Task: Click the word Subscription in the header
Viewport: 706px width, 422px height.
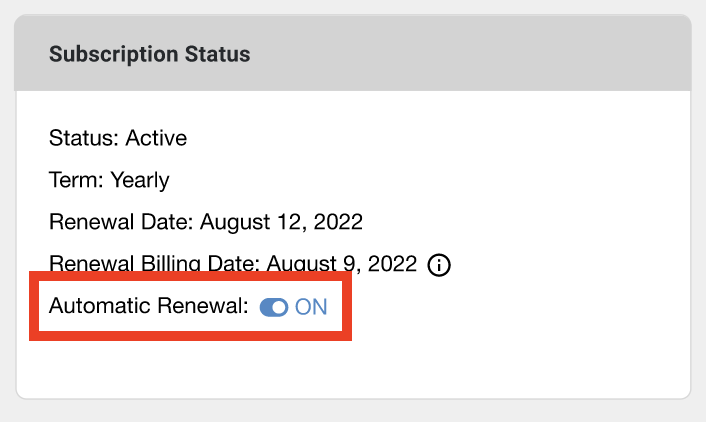Action: [x=113, y=54]
